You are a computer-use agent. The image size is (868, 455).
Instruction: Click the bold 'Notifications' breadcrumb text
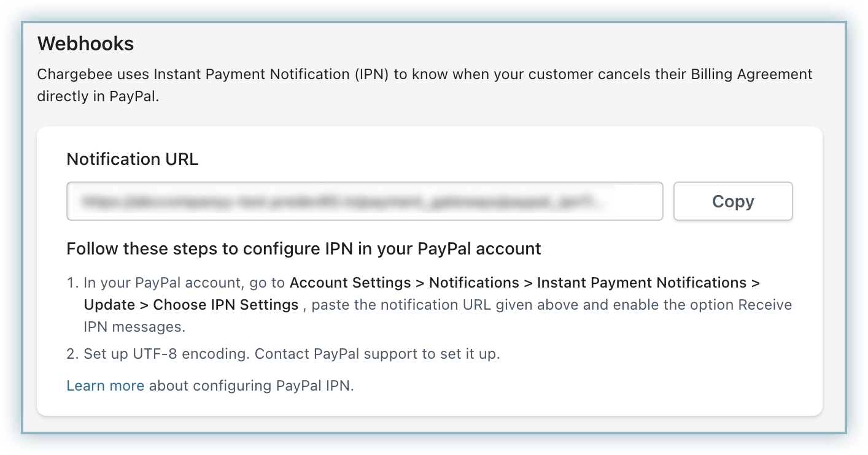coord(474,283)
